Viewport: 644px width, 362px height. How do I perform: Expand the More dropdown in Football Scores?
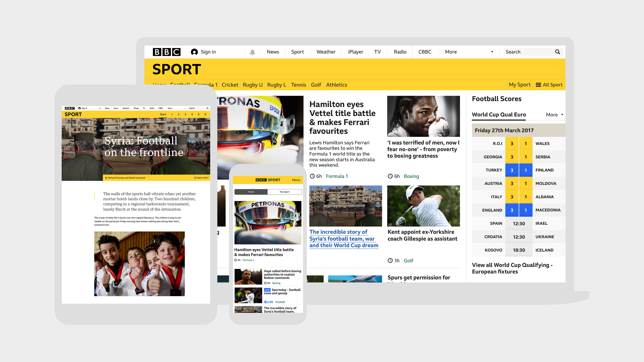tap(555, 115)
